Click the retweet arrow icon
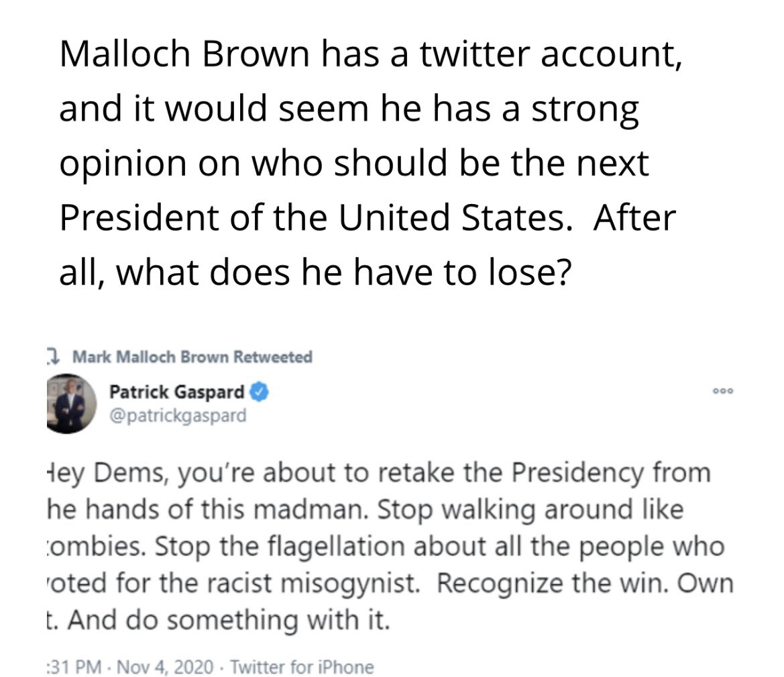The image size is (784, 677). [x=52, y=356]
